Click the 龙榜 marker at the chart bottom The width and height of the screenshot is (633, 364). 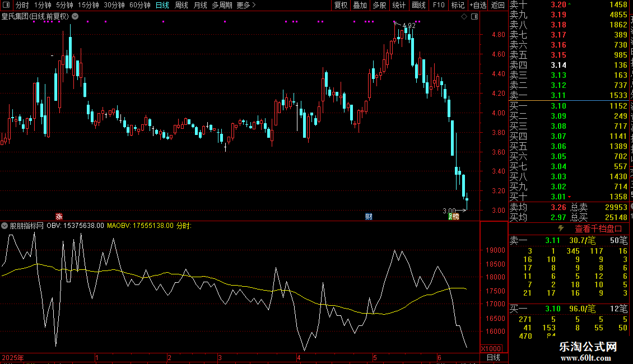click(454, 217)
